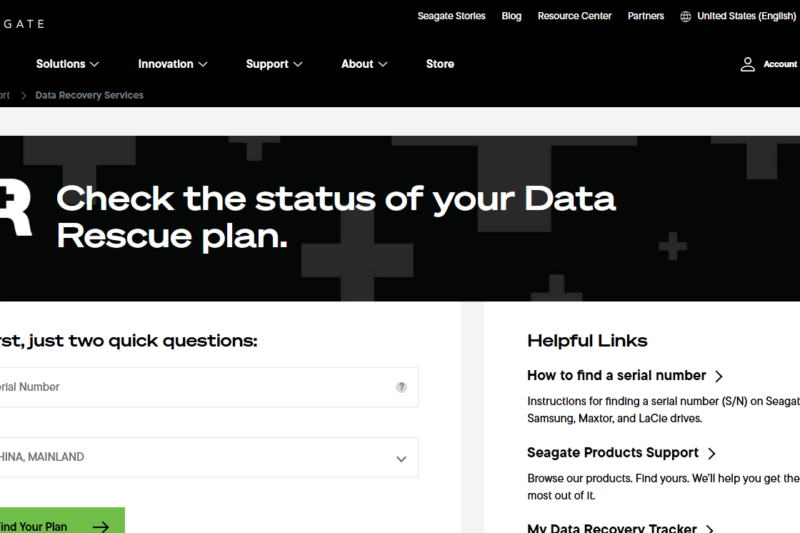Screen dimensions: 800x533
Task: Open the Account user icon
Action: coord(747,64)
